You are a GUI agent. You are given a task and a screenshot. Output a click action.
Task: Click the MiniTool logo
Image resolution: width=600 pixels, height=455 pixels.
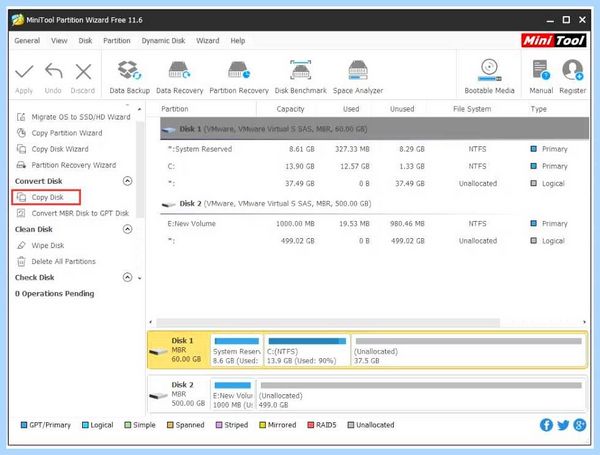(554, 40)
